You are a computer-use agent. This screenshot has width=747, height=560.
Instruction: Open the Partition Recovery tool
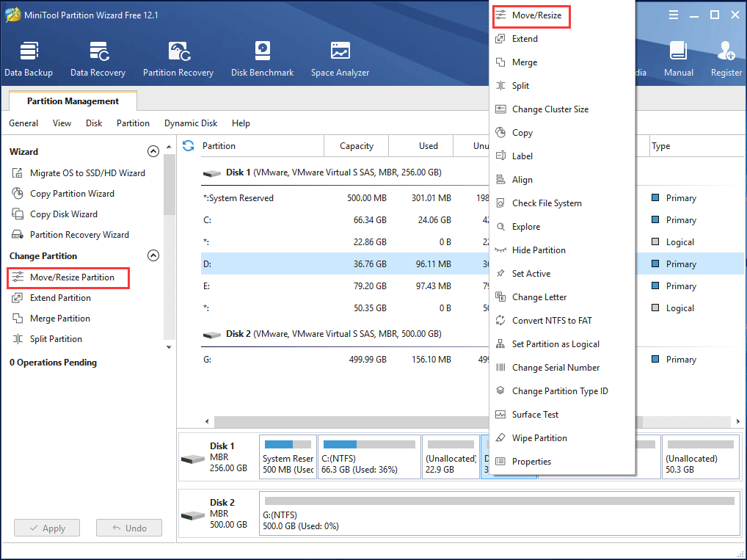pyautogui.click(x=178, y=59)
